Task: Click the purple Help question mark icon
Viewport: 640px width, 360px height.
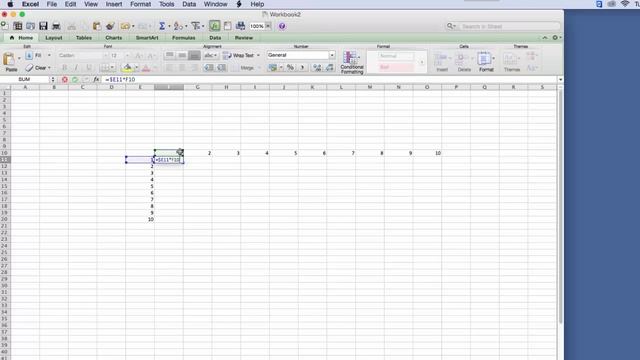Action: [x=282, y=26]
